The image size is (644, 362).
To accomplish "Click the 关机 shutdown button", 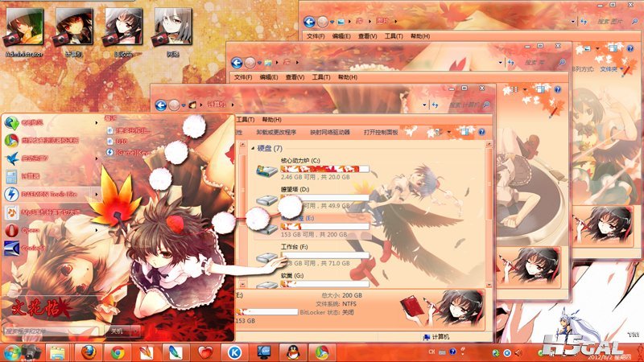I will pos(117,331).
